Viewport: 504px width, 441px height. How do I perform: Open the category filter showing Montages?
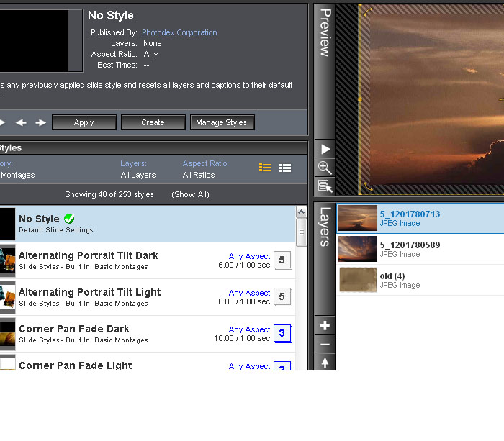[17, 175]
